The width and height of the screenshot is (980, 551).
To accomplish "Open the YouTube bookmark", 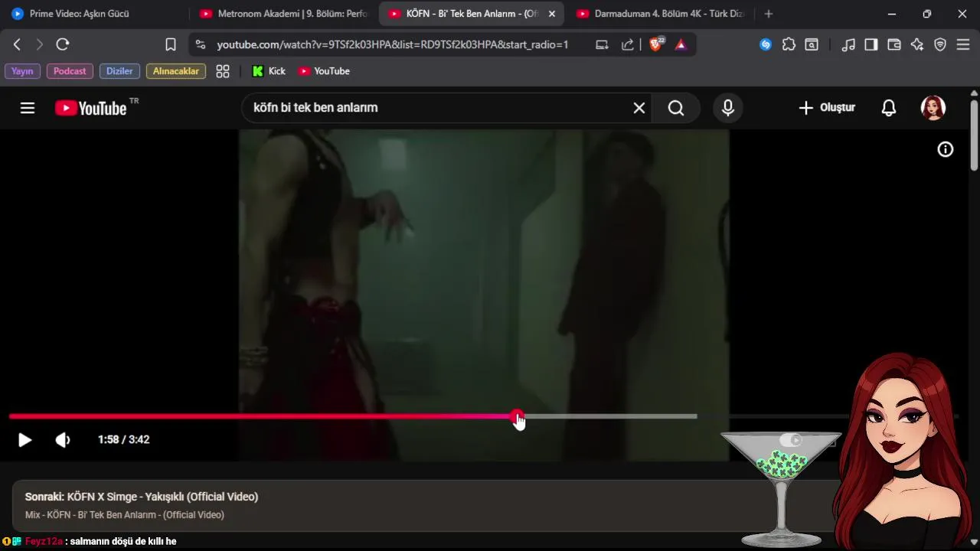I will point(323,71).
